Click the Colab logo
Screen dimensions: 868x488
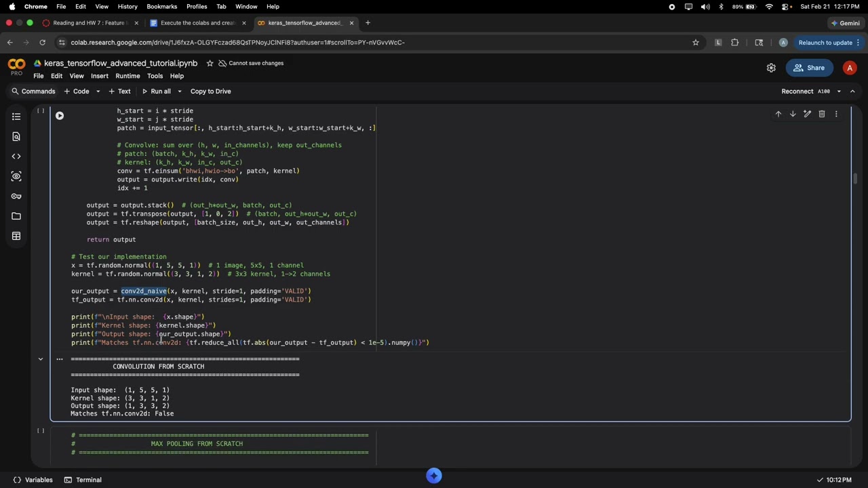[x=16, y=66]
